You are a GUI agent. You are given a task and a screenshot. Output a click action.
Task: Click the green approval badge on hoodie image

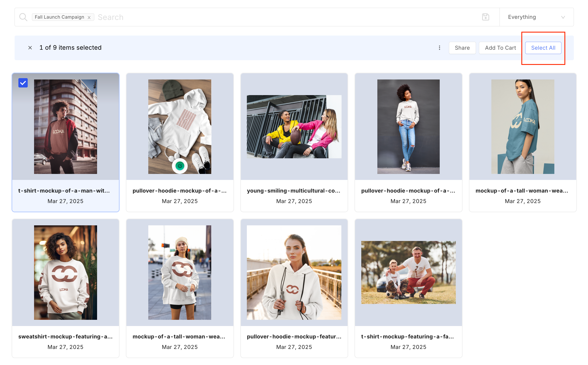(180, 166)
